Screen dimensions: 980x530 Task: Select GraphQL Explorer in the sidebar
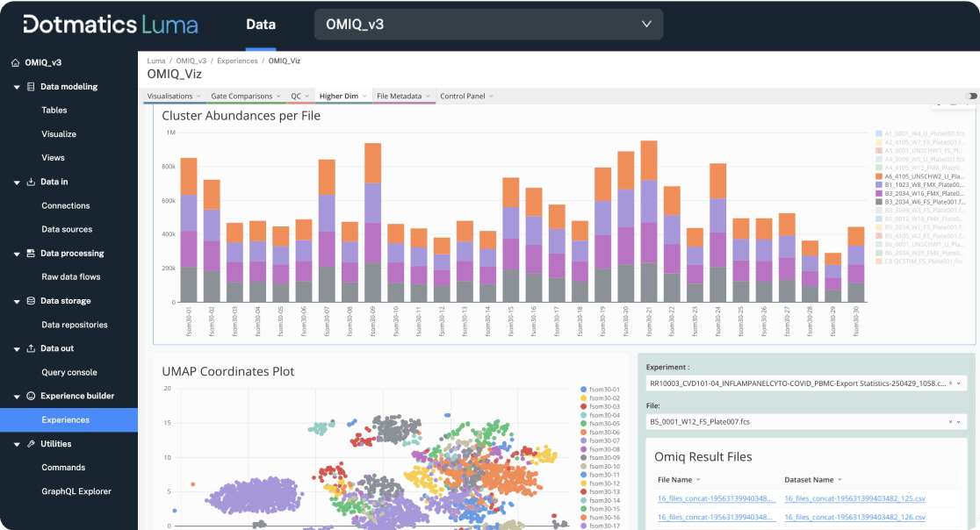[76, 491]
